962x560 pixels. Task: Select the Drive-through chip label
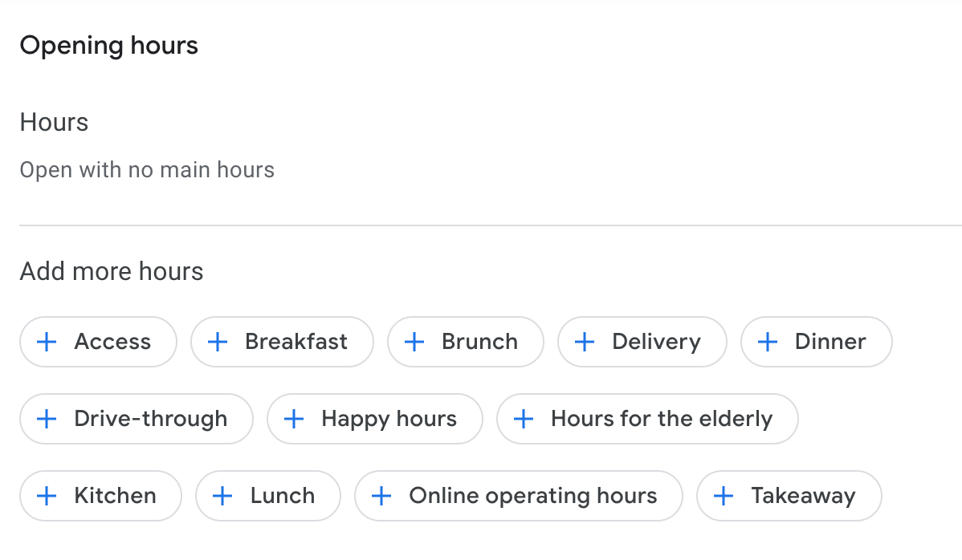click(150, 419)
